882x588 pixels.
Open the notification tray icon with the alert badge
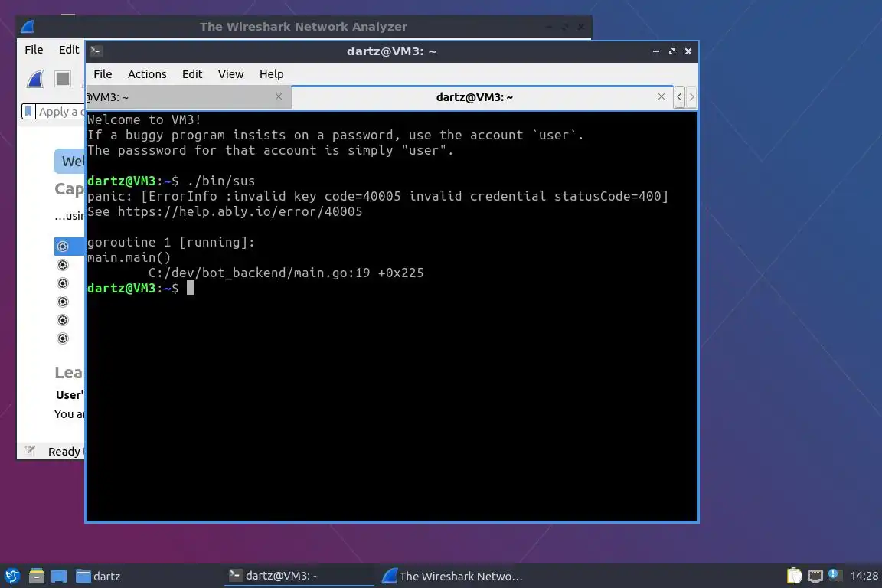point(835,575)
